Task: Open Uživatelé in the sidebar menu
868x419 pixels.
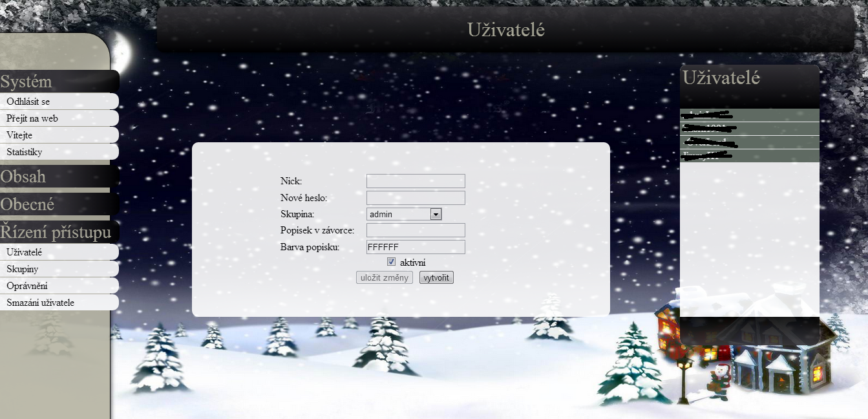Action: tap(25, 252)
